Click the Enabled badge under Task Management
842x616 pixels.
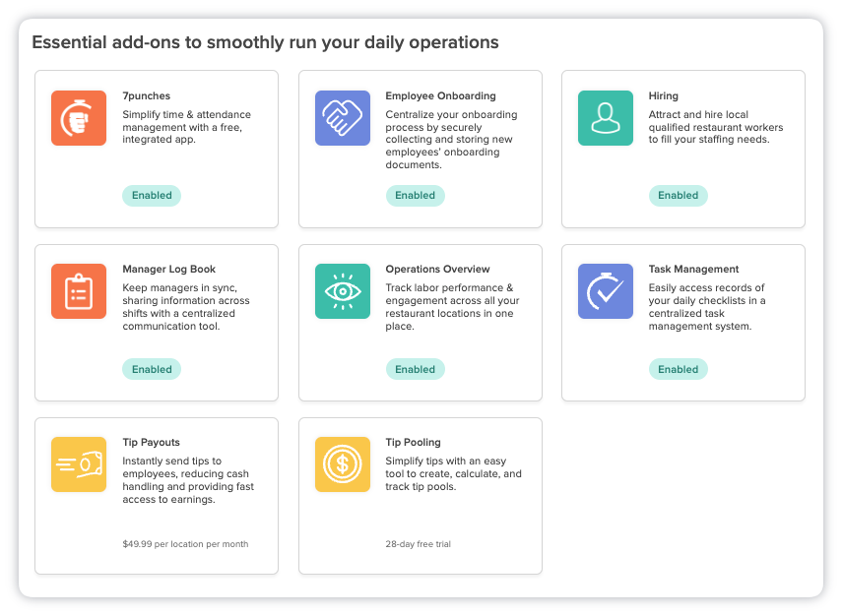click(678, 370)
